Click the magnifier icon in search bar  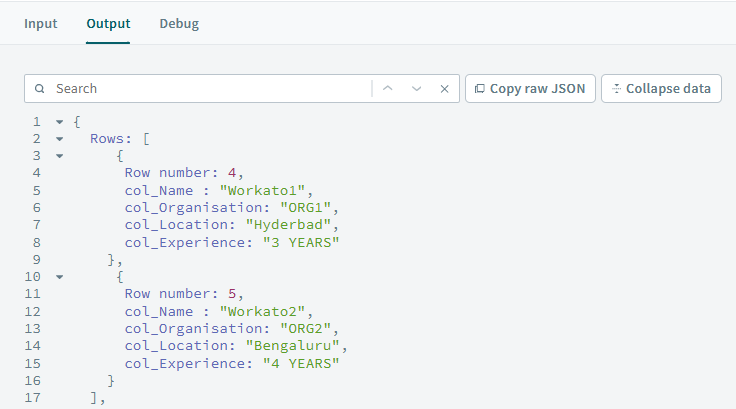[x=40, y=89]
